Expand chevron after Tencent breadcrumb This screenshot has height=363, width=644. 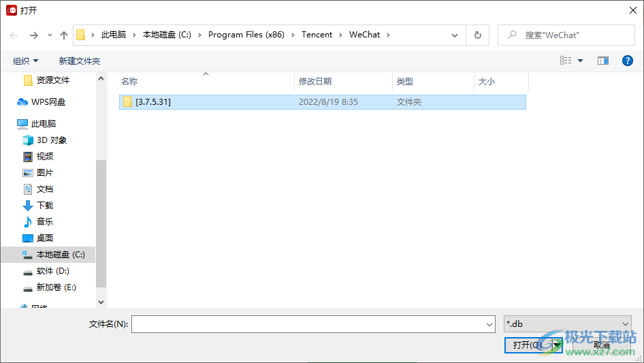tap(340, 35)
